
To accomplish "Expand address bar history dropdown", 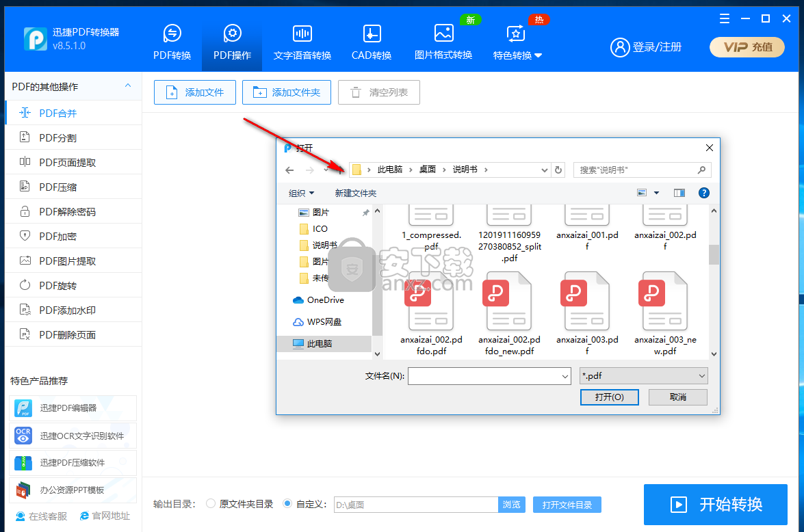I will point(544,170).
